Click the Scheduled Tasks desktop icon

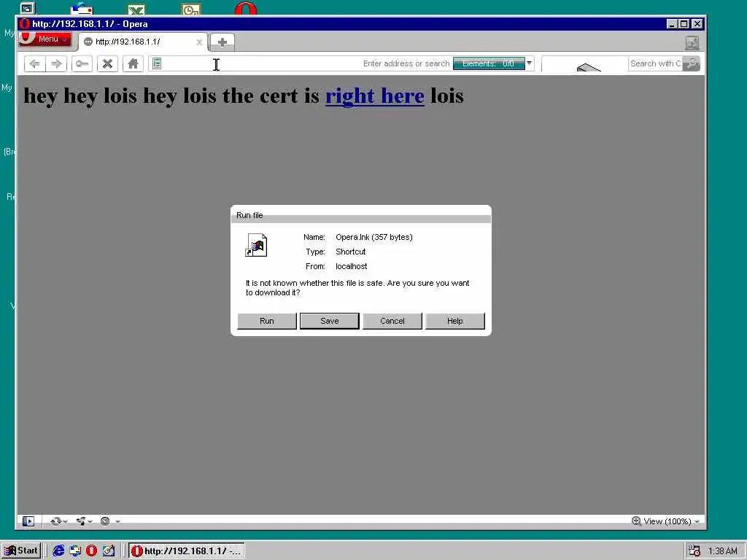click(191, 9)
